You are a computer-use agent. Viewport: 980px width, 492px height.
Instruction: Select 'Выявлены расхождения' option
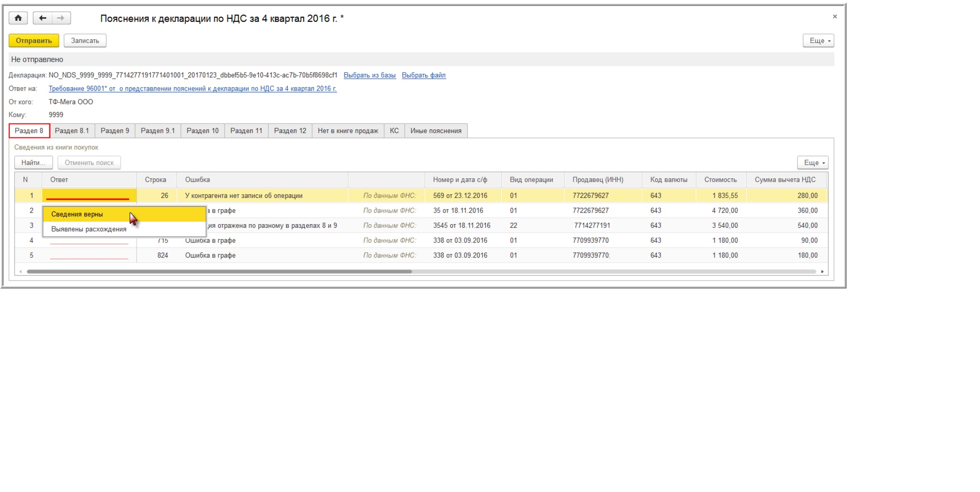click(x=89, y=229)
